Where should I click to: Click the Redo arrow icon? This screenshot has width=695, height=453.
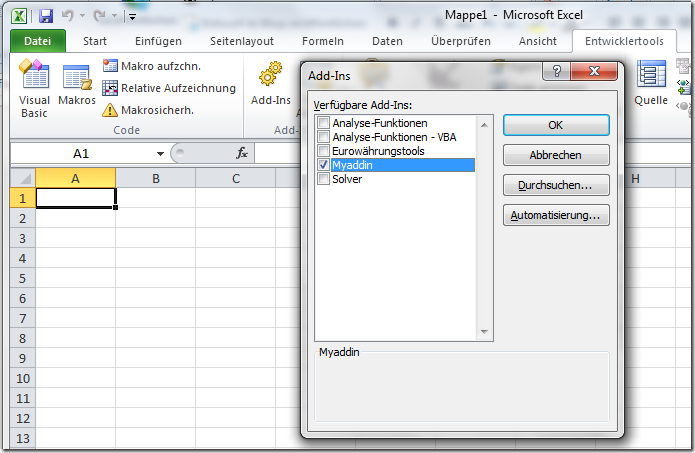coord(99,16)
